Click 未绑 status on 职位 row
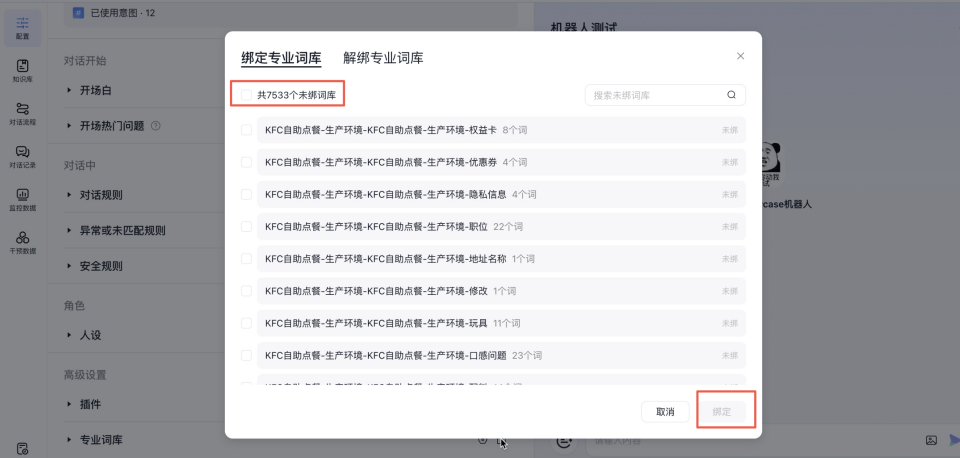 (x=730, y=227)
